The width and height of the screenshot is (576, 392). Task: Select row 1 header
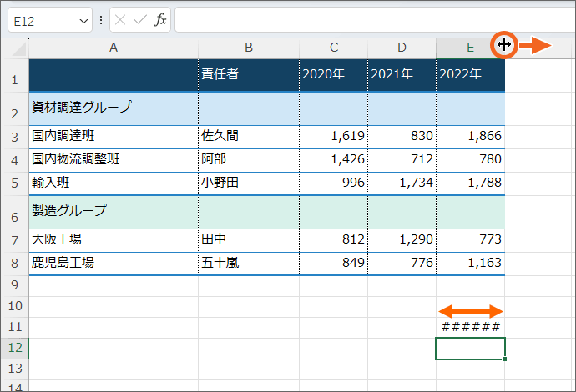pos(15,76)
